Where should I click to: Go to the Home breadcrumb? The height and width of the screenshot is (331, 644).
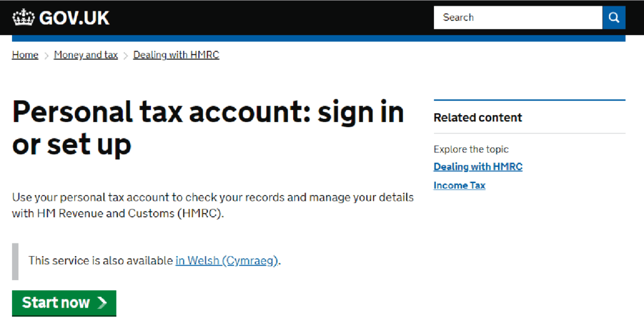pos(25,55)
